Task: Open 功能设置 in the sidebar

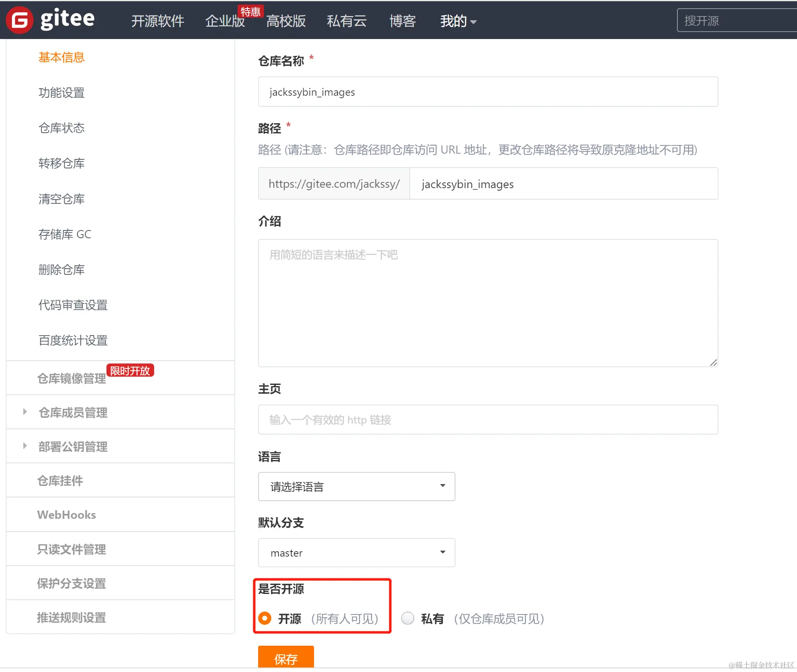Action: pyautogui.click(x=62, y=93)
